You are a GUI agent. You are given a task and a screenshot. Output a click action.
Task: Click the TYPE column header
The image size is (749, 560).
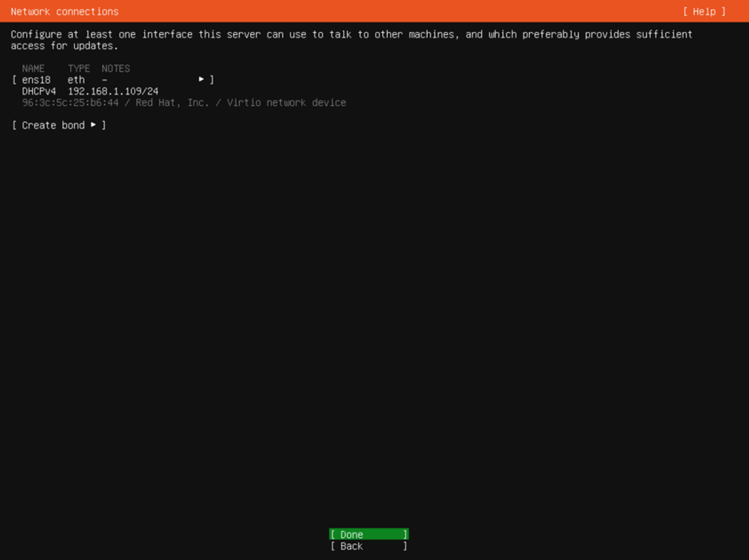click(79, 69)
